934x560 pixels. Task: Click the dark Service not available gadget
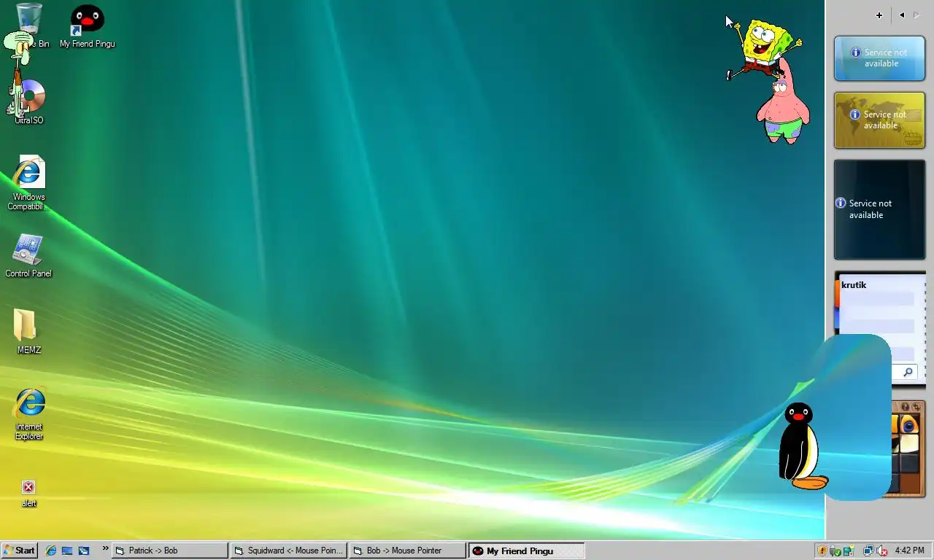click(879, 209)
